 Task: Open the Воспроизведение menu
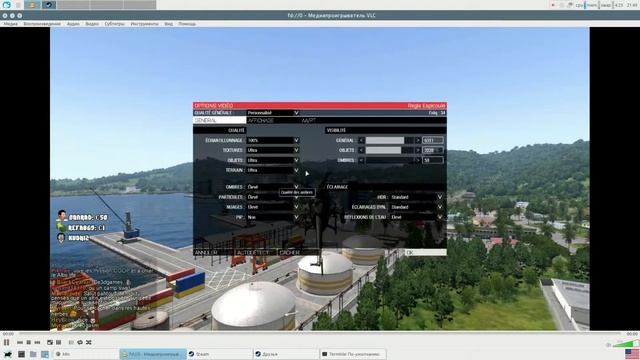pyautogui.click(x=42, y=24)
